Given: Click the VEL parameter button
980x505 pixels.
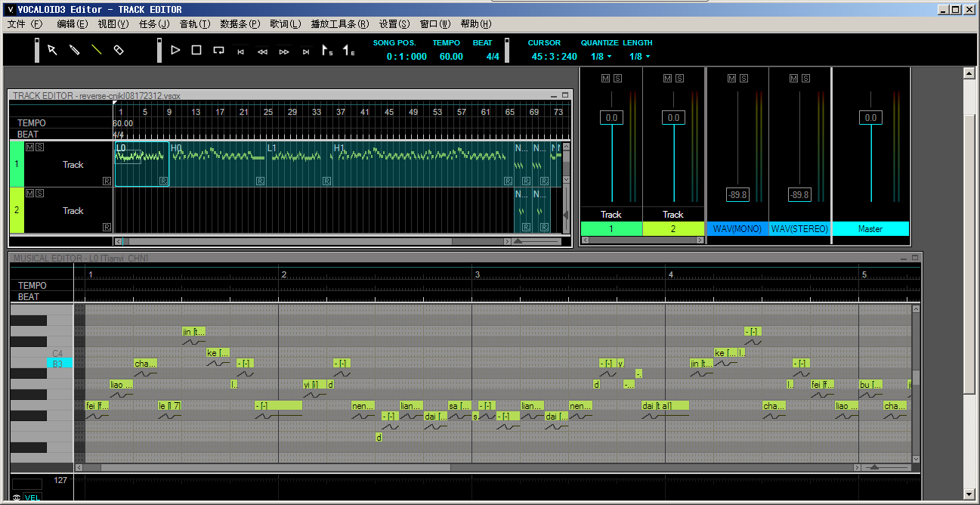Looking at the screenshot, I should click(x=32, y=497).
